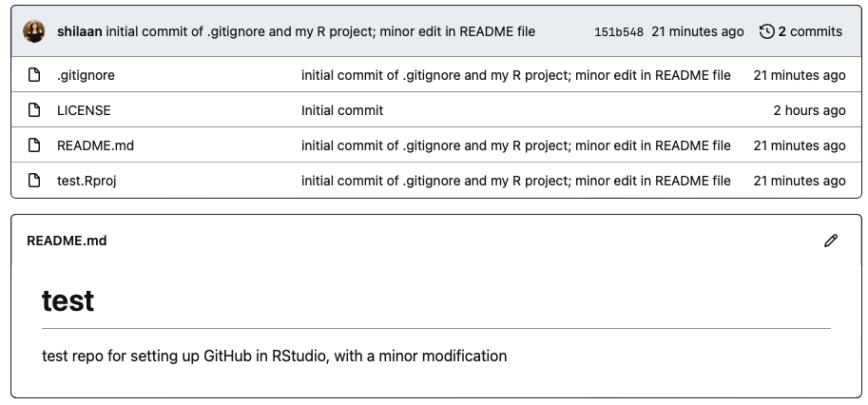The image size is (868, 405).
Task: Click the commit history clock icon
Action: click(x=766, y=31)
